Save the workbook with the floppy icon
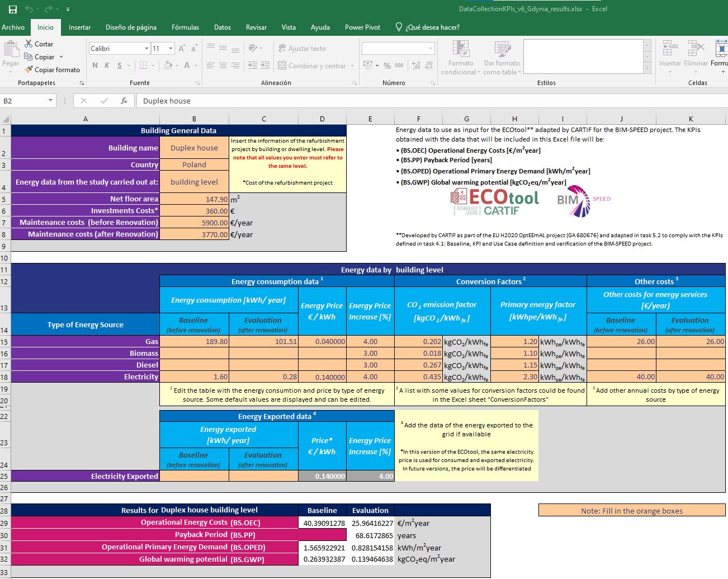Viewport: 728px width, 579px height. point(12,9)
